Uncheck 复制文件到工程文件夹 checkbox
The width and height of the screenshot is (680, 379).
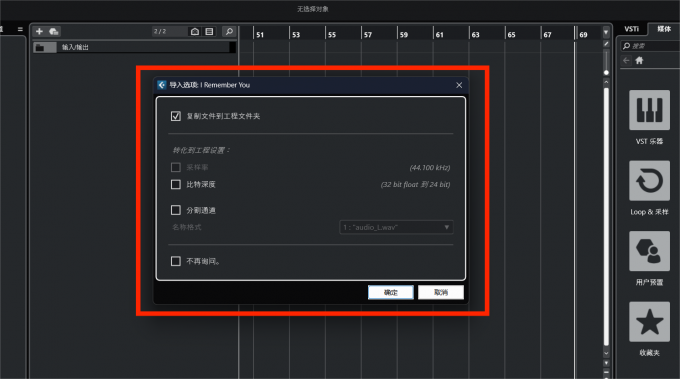click(176, 116)
